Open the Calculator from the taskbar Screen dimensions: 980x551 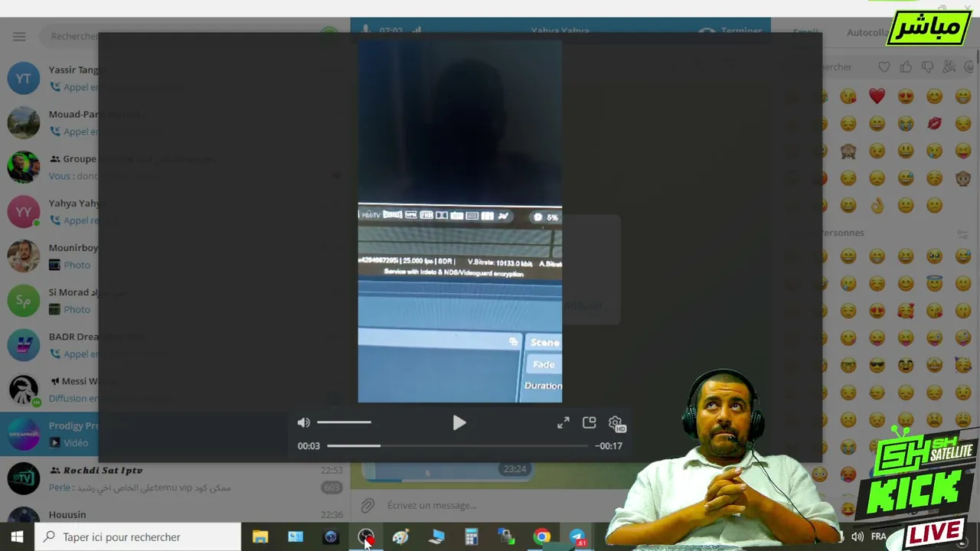pos(471,536)
